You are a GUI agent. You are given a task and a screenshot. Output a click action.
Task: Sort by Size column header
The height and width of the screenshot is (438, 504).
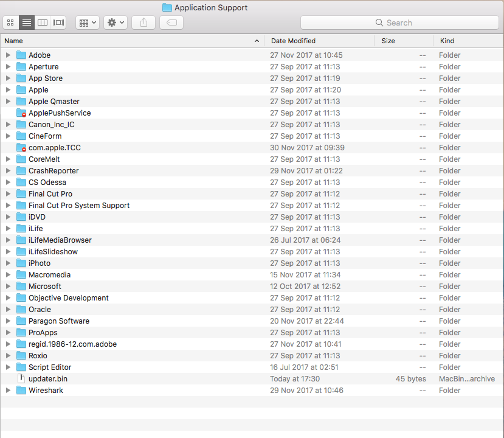404,41
